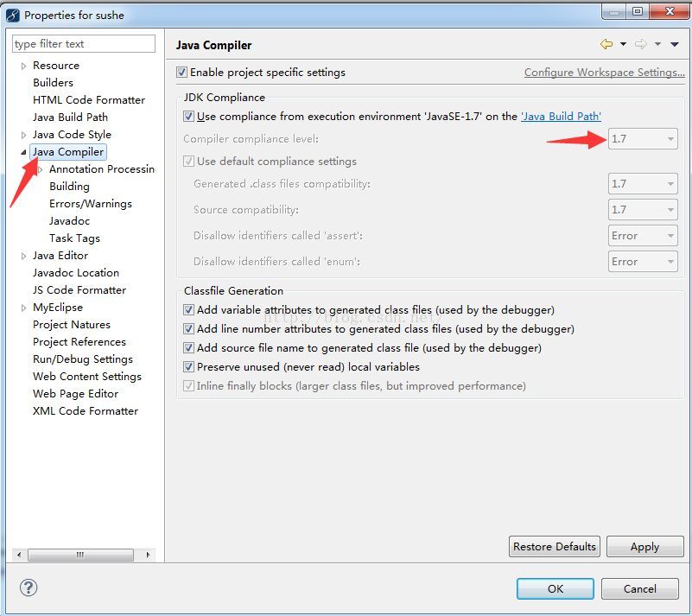
Task: Click the scrollbar left arrow in tree
Action: [x=18, y=555]
